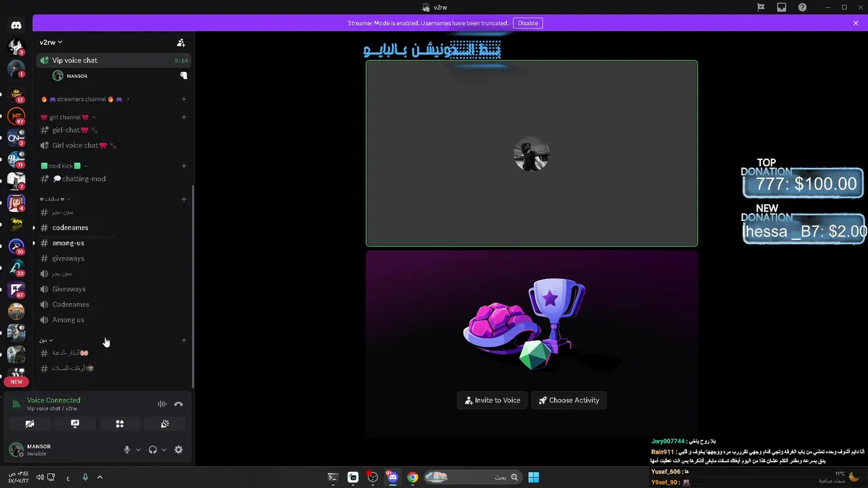868x488 pixels.
Task: Join the Giveaways voice channel
Action: 113,289
